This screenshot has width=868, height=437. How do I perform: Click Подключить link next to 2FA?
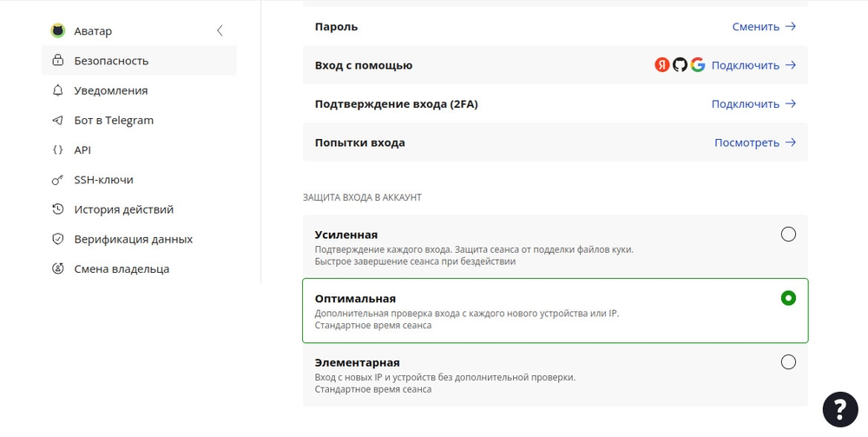pyautogui.click(x=753, y=103)
